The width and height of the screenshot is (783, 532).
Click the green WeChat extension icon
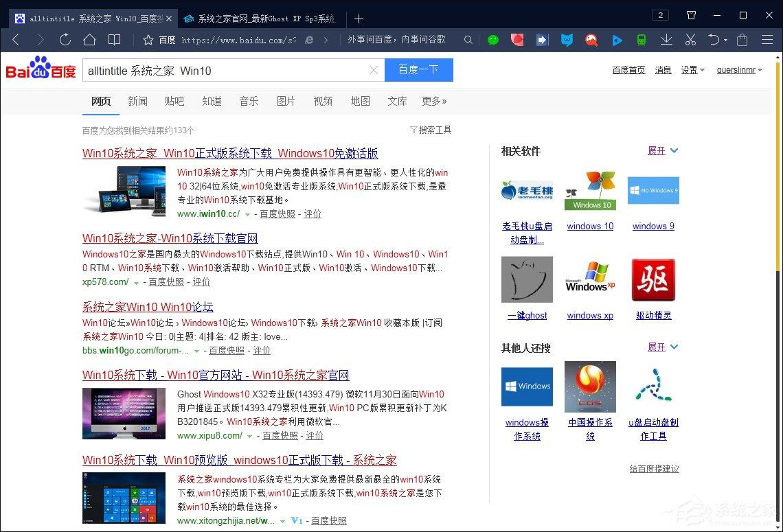[493, 40]
